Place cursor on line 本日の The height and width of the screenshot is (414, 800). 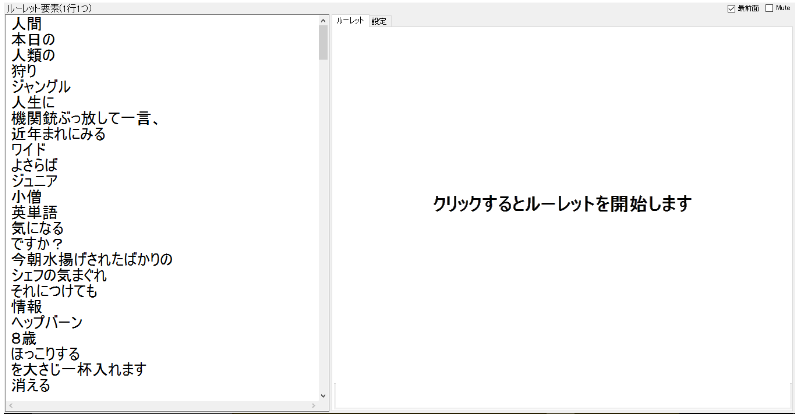coord(33,39)
